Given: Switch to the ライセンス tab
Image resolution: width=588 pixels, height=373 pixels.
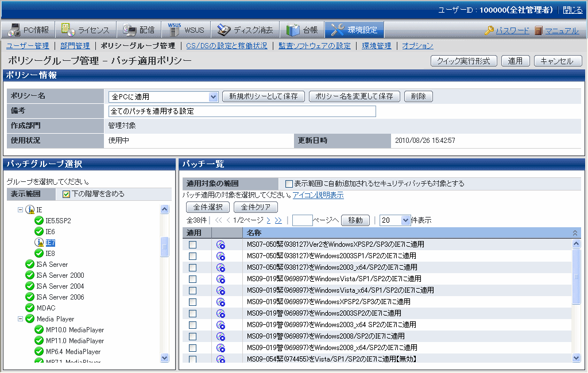Looking at the screenshot, I should (86, 30).
